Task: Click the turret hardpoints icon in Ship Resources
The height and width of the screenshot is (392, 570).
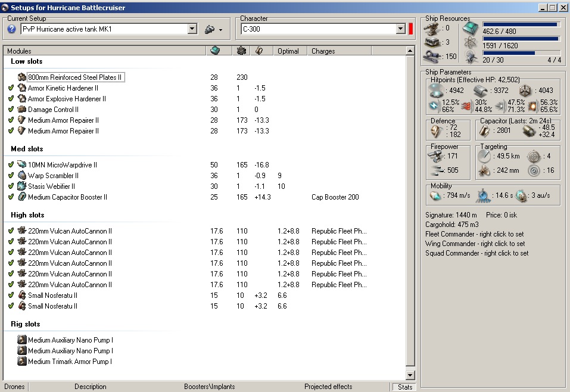Action: point(432,29)
